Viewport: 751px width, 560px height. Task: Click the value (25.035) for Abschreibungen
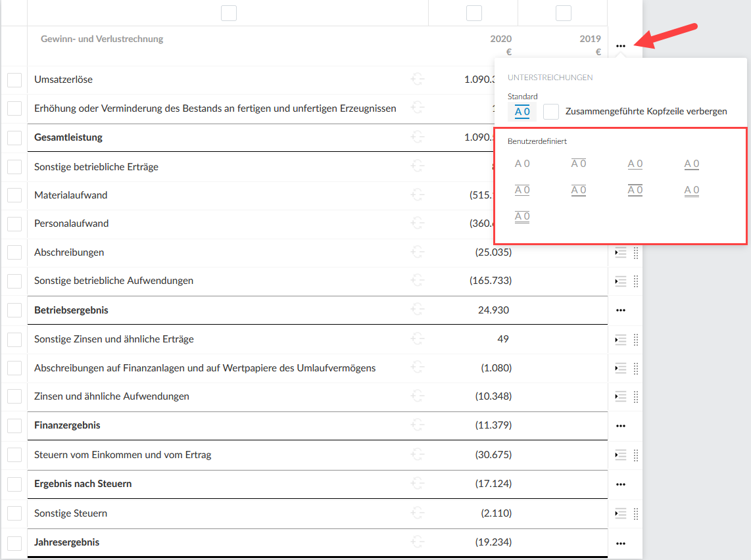pos(493,252)
